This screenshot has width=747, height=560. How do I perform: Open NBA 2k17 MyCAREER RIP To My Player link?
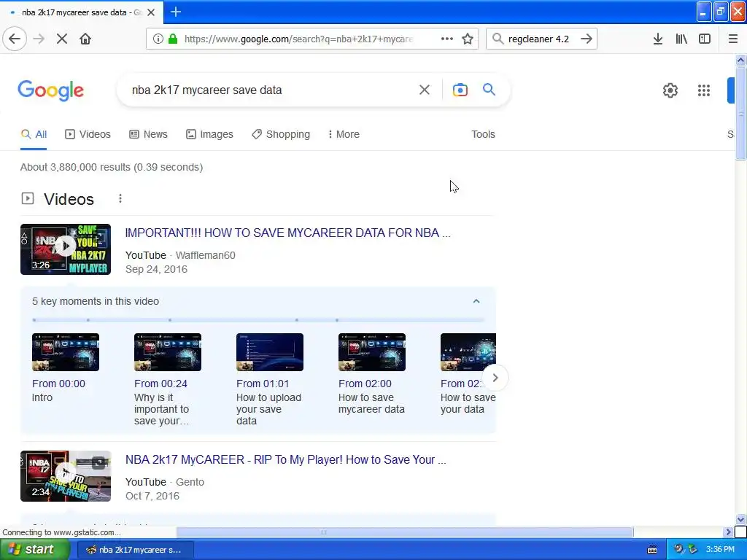[x=285, y=459]
